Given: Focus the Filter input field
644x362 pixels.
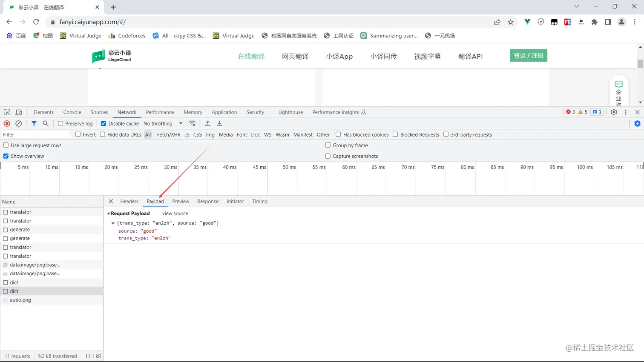Looking at the screenshot, I should (x=36, y=134).
